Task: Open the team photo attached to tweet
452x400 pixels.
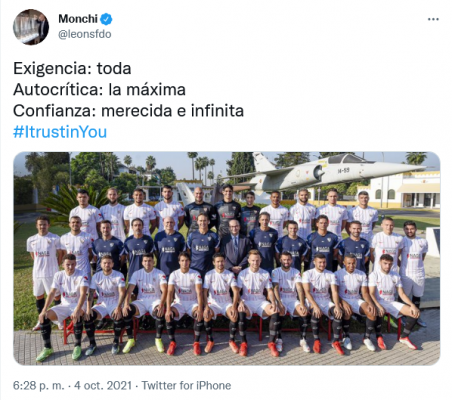Action: [x=227, y=258]
